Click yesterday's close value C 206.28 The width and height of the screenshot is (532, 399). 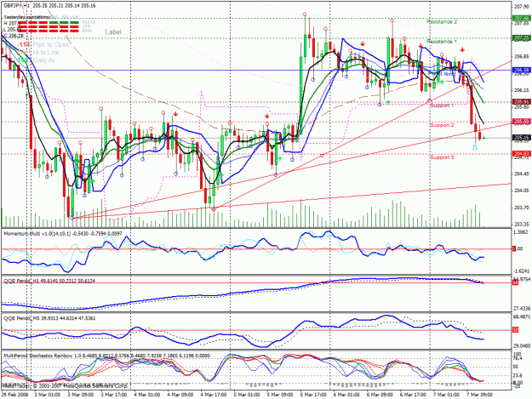[14, 35]
